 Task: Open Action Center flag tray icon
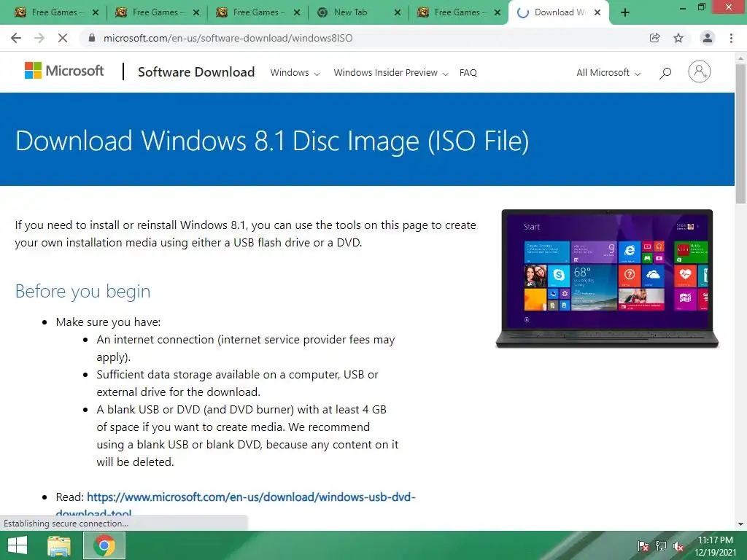[x=643, y=547]
